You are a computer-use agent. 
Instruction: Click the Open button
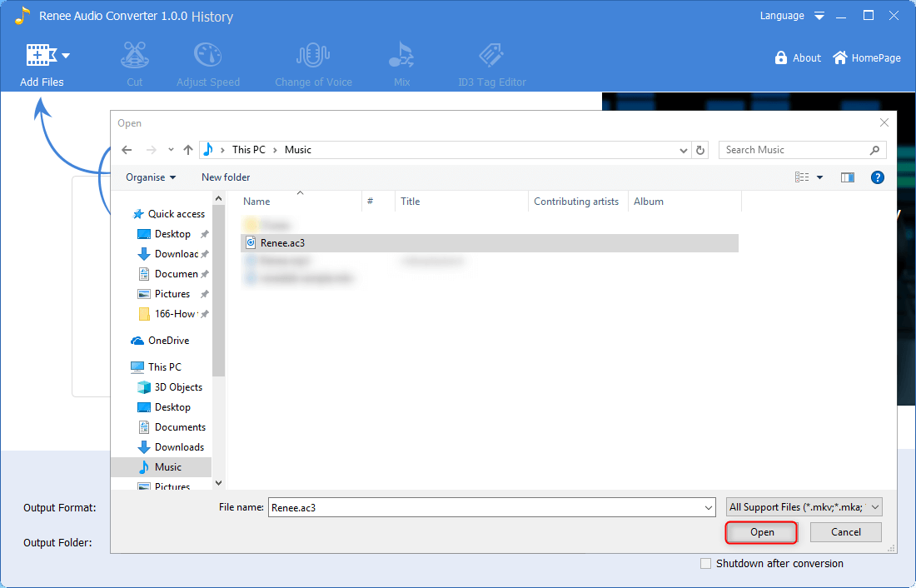[x=762, y=532]
